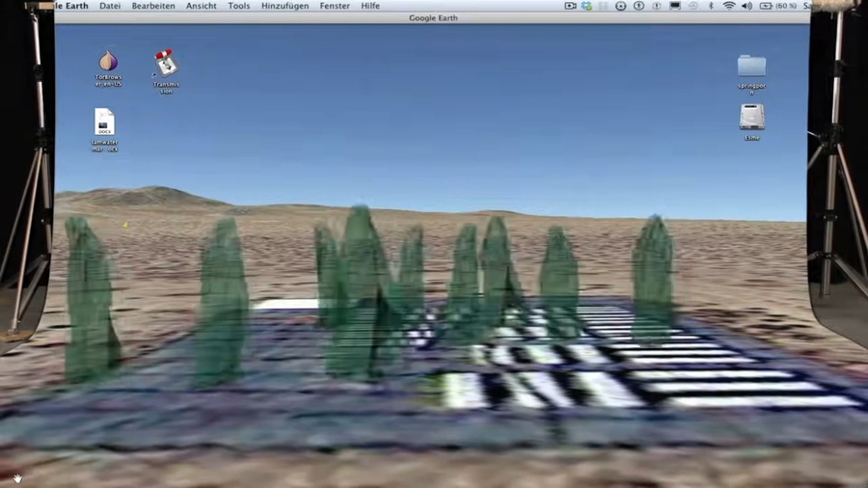
Task: Open the display mirroring menu bar icon
Action: point(675,6)
